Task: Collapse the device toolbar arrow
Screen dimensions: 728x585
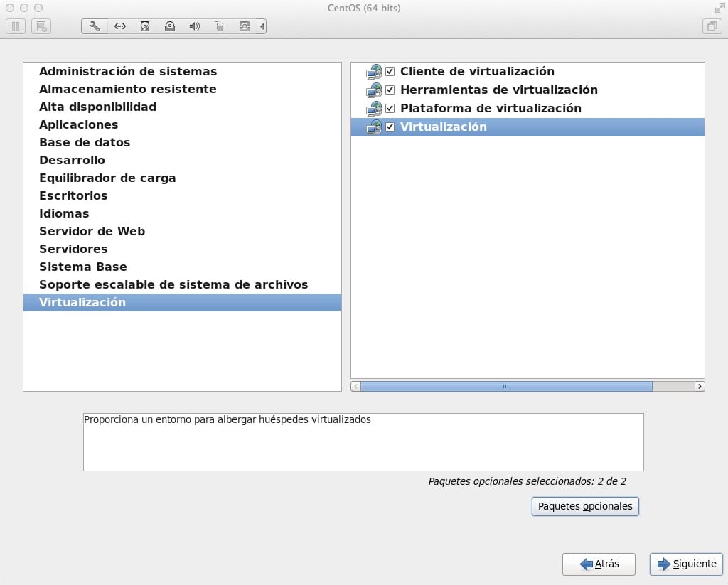Action: coord(262,27)
